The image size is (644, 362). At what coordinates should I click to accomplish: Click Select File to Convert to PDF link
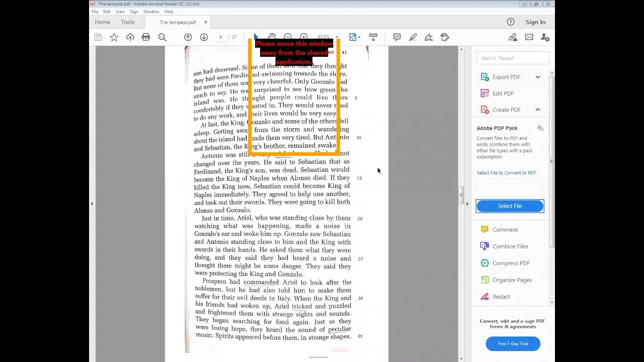[506, 173]
